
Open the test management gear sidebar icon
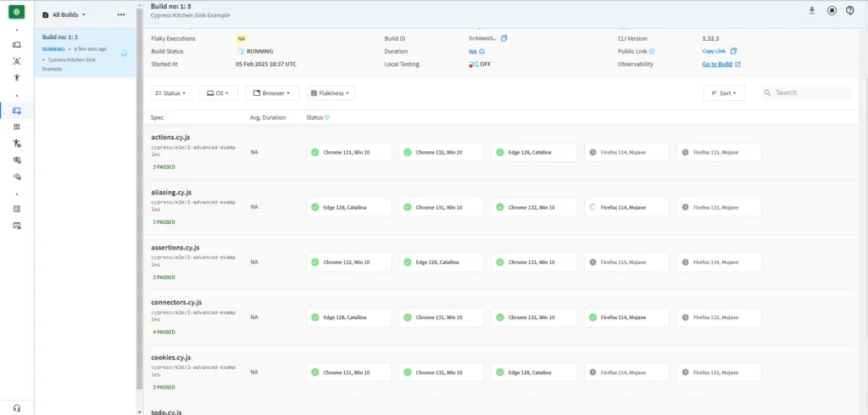pos(17,226)
